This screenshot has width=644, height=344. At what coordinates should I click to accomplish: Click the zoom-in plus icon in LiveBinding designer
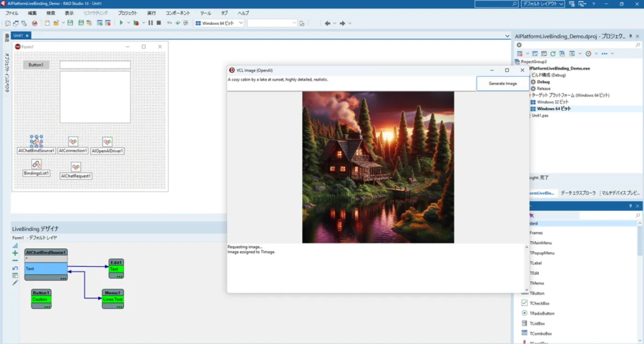point(15,253)
